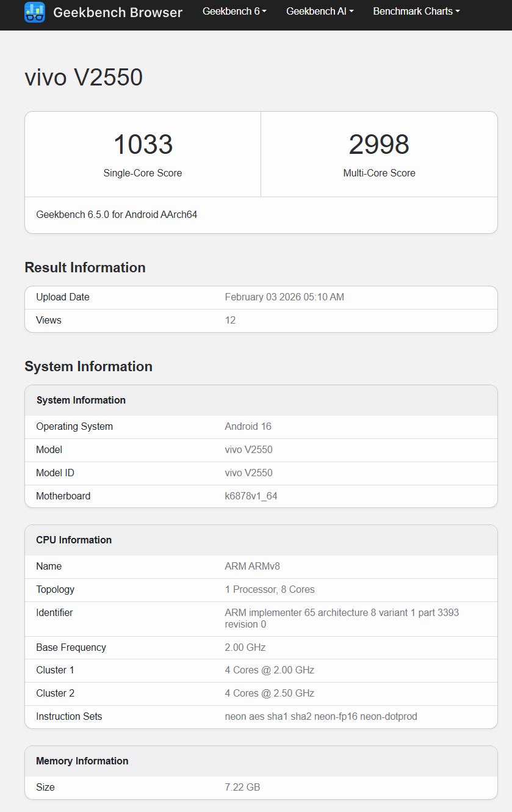The width and height of the screenshot is (512, 812).
Task: Click the Result Information section heading
Action: [x=85, y=267]
